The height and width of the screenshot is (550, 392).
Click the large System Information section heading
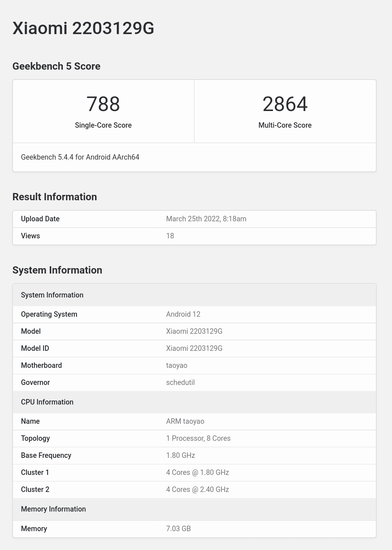pyautogui.click(x=57, y=270)
